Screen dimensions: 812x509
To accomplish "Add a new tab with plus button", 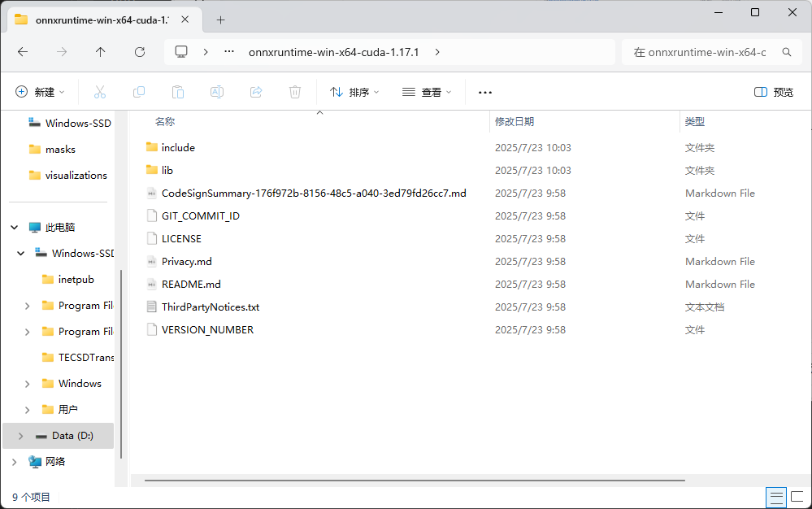I will click(220, 20).
